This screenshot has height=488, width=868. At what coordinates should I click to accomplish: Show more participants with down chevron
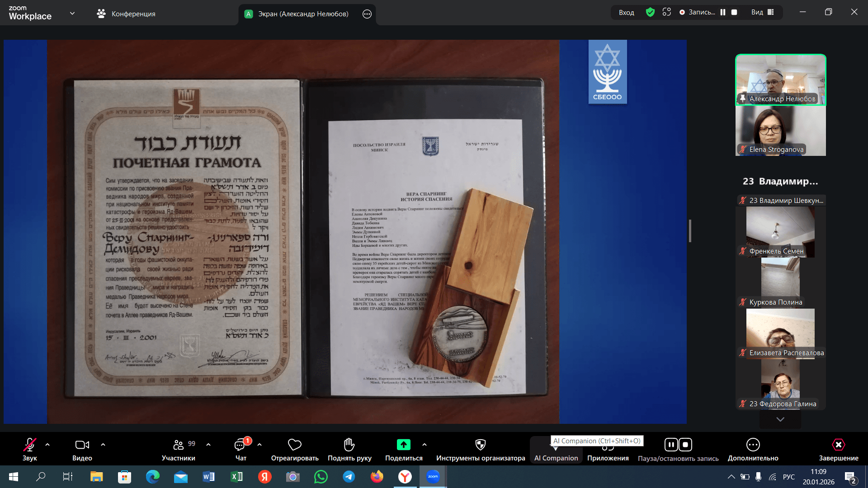[780, 419]
